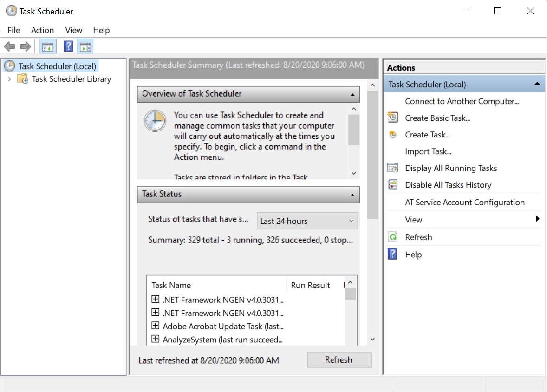Click the Overview text scroll-down arrow
Screen dimensions: 547x392
pos(354,173)
